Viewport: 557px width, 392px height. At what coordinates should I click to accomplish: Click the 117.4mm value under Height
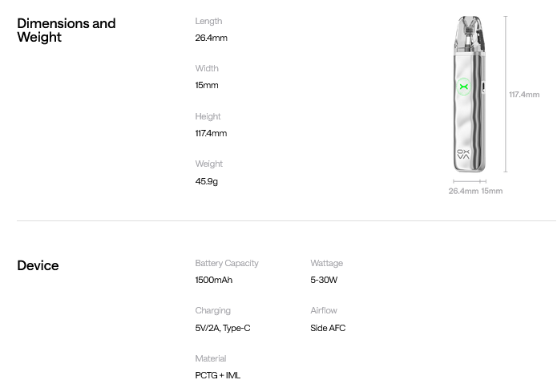[x=211, y=133]
